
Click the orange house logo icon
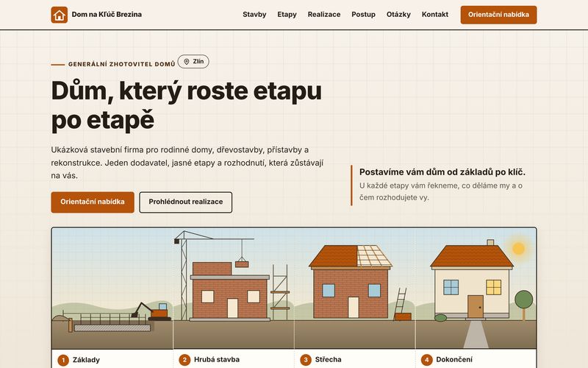(x=60, y=15)
